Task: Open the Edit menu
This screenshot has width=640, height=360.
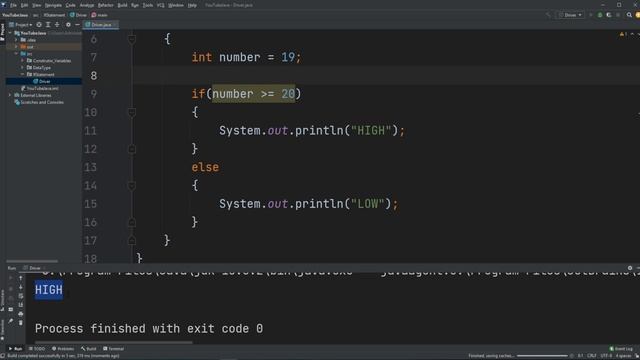Action: tap(24, 5)
